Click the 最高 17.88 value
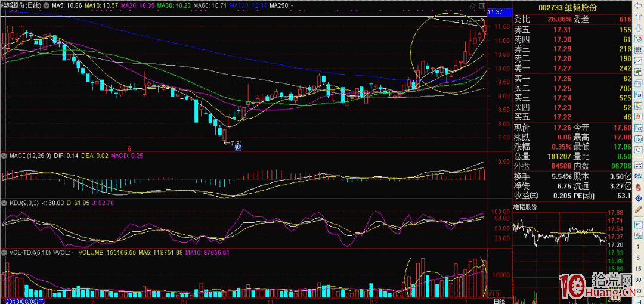Viewport: 644px width, 304px height. pyautogui.click(x=622, y=138)
